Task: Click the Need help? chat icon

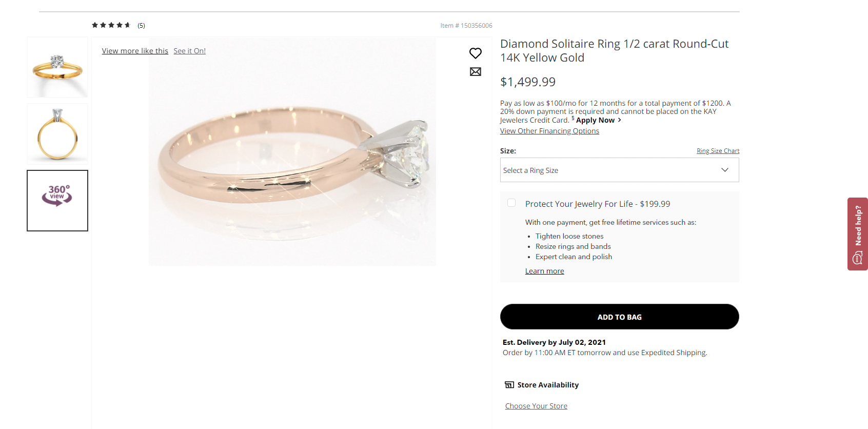Action: [857, 258]
